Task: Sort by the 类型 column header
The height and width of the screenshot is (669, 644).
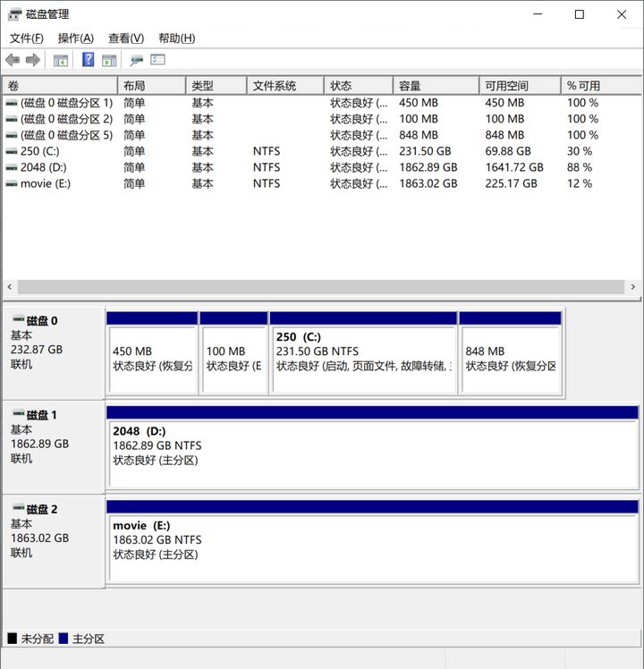Action: pos(216,86)
